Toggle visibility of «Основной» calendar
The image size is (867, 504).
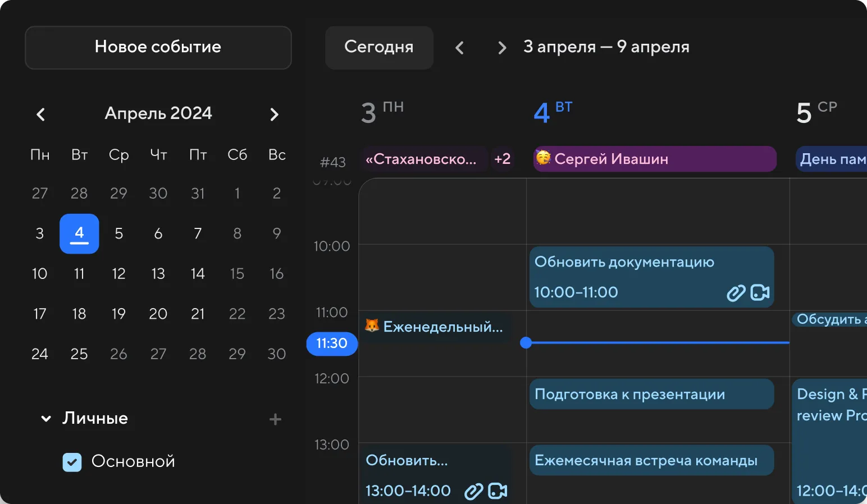point(72,461)
